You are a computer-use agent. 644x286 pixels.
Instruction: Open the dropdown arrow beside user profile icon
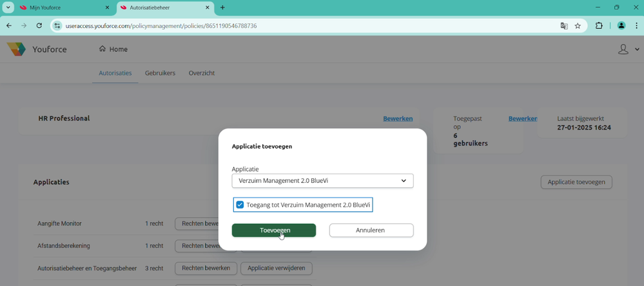[x=637, y=49]
